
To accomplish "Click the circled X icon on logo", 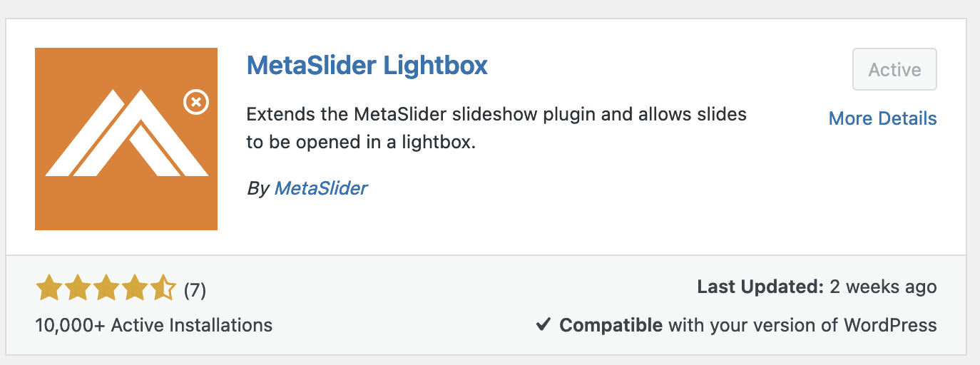I will pyautogui.click(x=195, y=103).
